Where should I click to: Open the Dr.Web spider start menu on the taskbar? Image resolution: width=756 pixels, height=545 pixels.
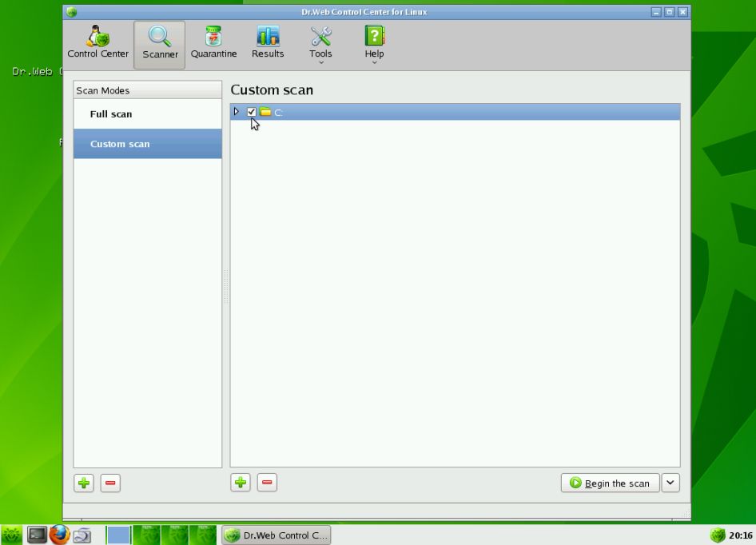(11, 535)
